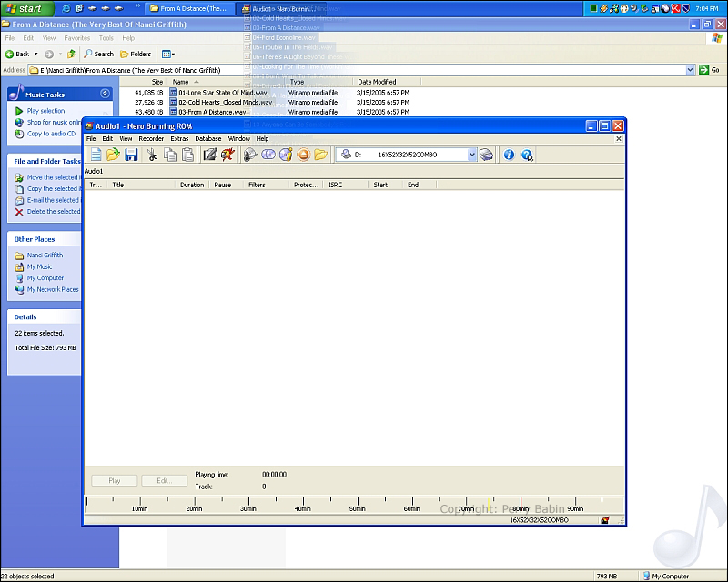This screenshot has width=728, height=582.
Task: Create a new compilation in Nero
Action: pyautogui.click(x=96, y=155)
